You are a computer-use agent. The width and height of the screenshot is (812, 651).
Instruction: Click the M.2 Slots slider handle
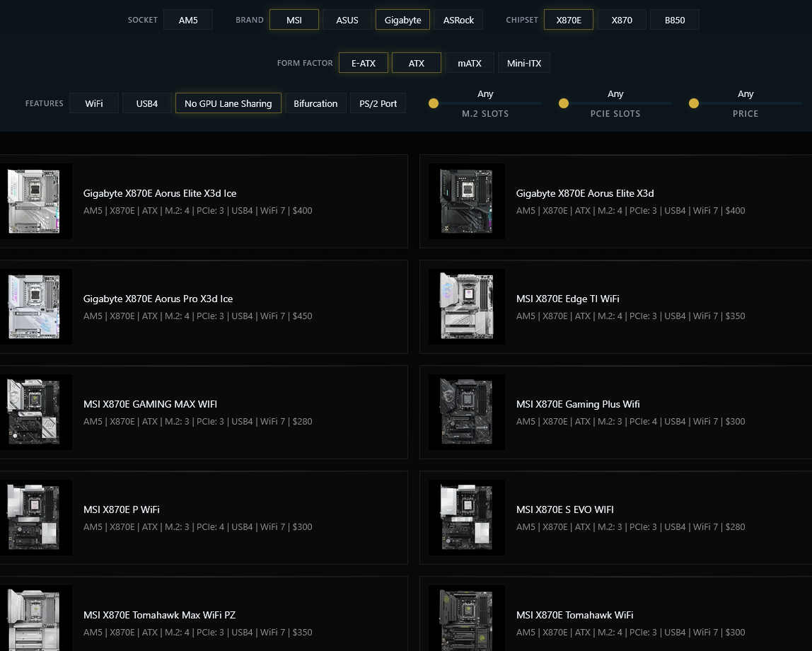[434, 103]
